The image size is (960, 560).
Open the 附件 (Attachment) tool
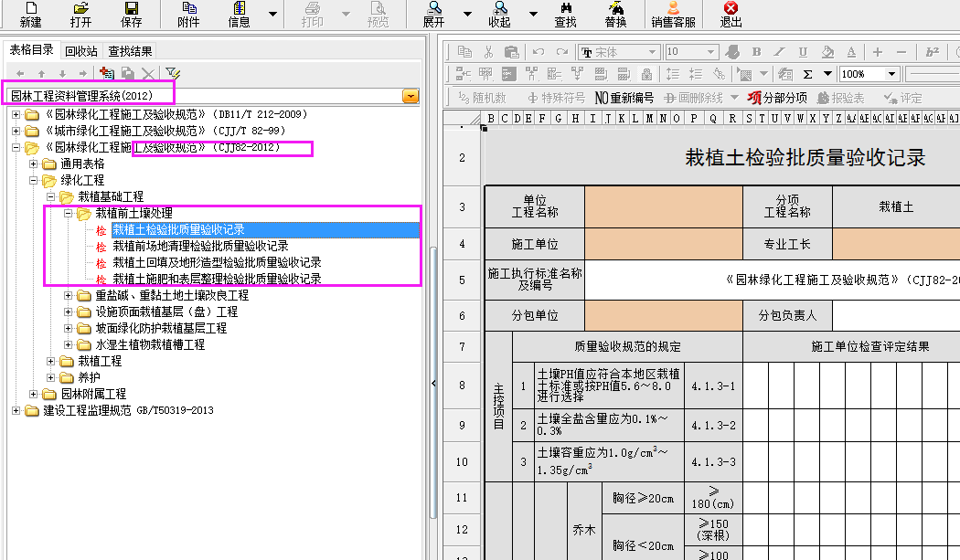pos(188,14)
